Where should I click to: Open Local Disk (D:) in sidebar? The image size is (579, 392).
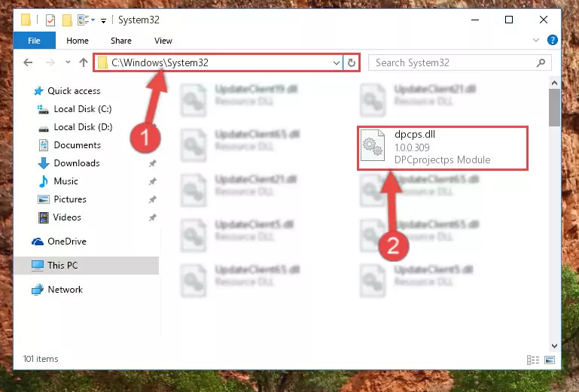click(83, 127)
